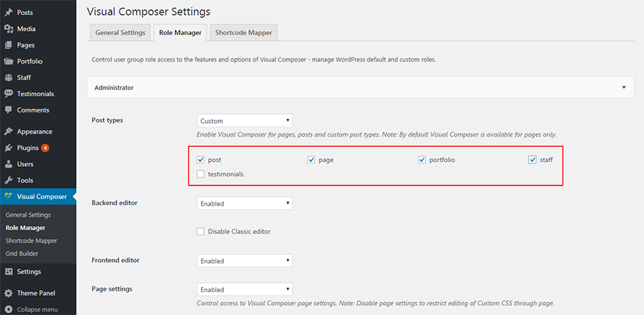This screenshot has height=315, width=644.
Task: Uncheck the page checkbox
Action: tap(311, 160)
